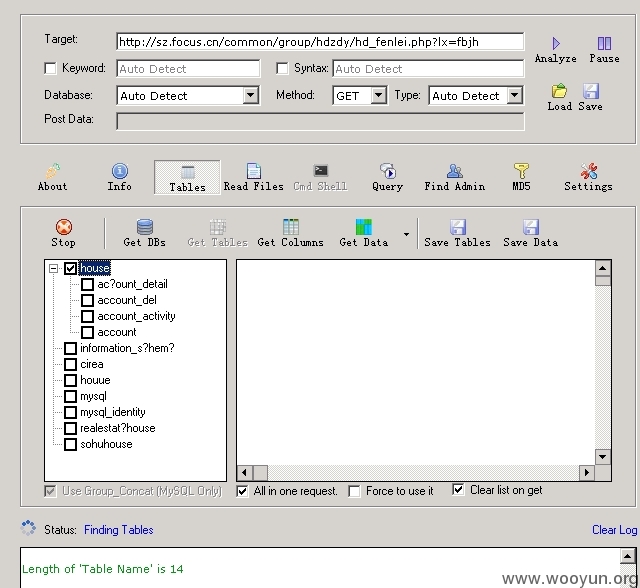Open the Type dropdown
Screen dimensions: 640x588
(x=515, y=96)
